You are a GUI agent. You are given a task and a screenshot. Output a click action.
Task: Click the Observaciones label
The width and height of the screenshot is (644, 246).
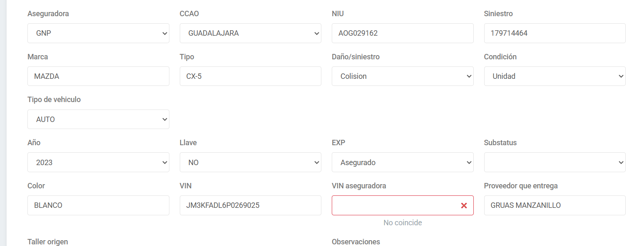(356, 242)
